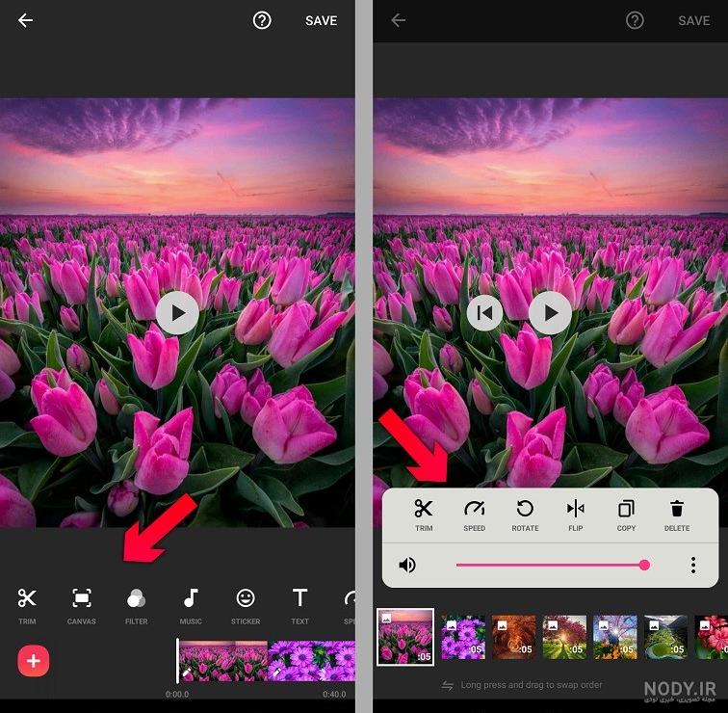Adjust the pink volume slider handle
The width and height of the screenshot is (728, 713).
[x=644, y=565]
